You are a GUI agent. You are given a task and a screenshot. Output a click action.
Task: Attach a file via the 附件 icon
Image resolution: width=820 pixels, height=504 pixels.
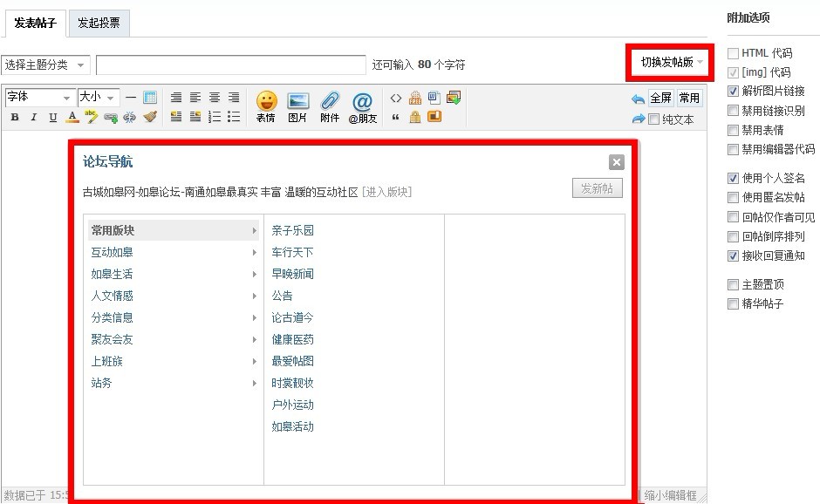pos(330,106)
